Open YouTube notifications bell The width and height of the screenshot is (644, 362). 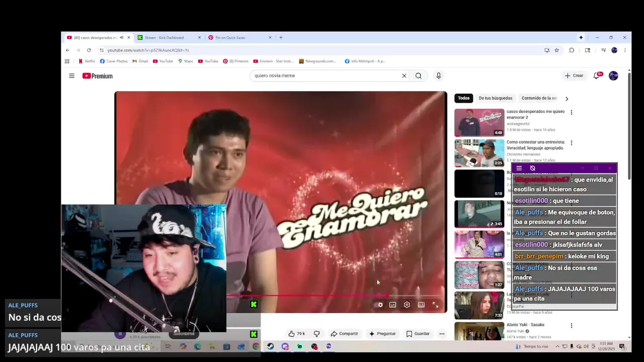(x=597, y=76)
